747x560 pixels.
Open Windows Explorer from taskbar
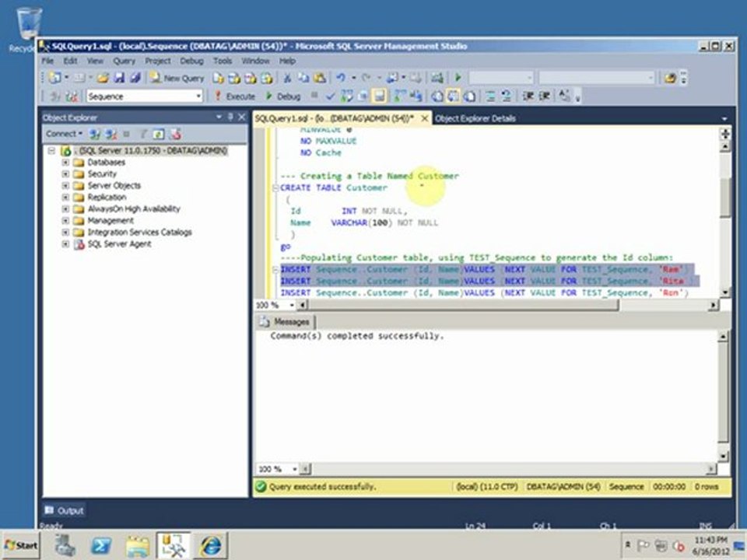click(x=137, y=545)
